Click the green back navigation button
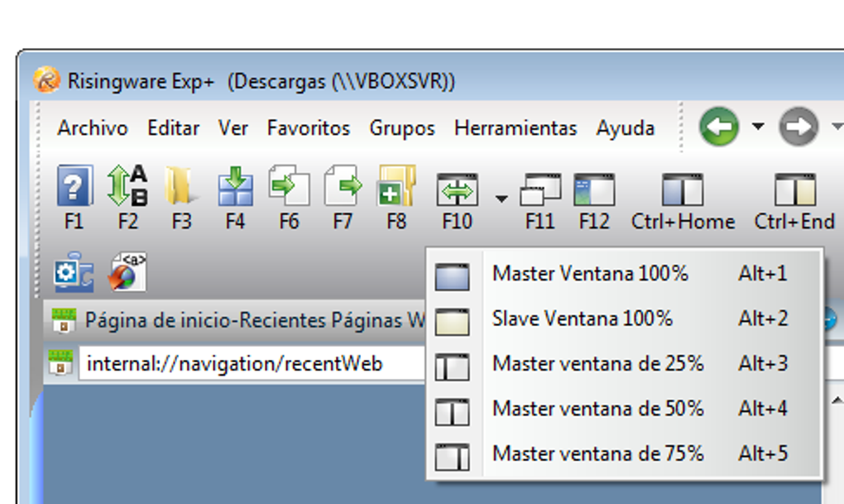The image size is (844, 504). (x=719, y=127)
